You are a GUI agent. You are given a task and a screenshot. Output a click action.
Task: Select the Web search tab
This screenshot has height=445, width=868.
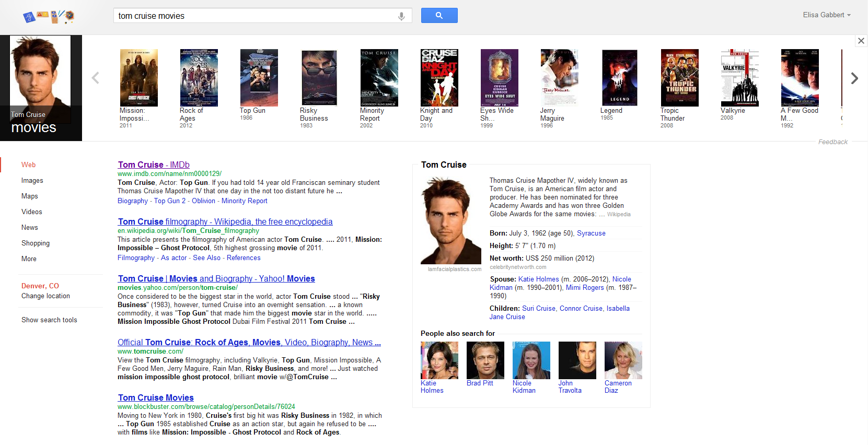coord(28,165)
